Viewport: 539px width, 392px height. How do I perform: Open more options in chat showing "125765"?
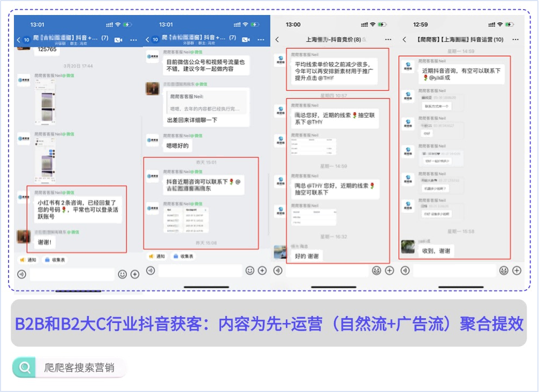[x=133, y=40]
